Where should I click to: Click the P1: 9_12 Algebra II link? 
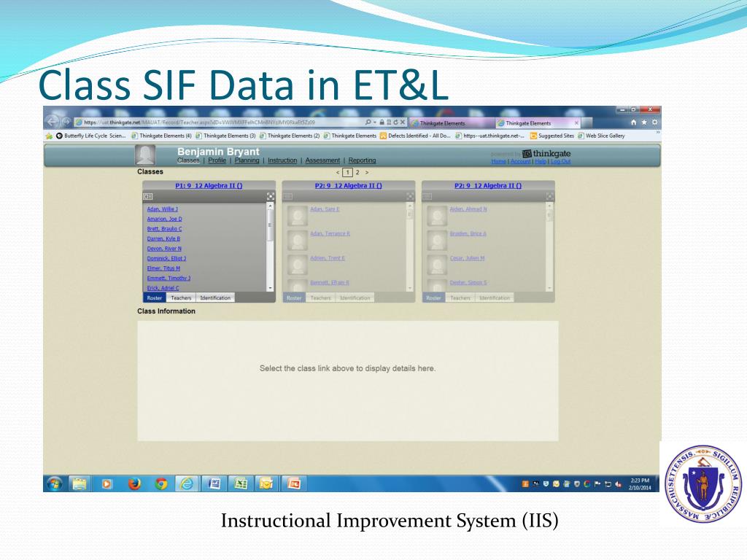(x=209, y=186)
